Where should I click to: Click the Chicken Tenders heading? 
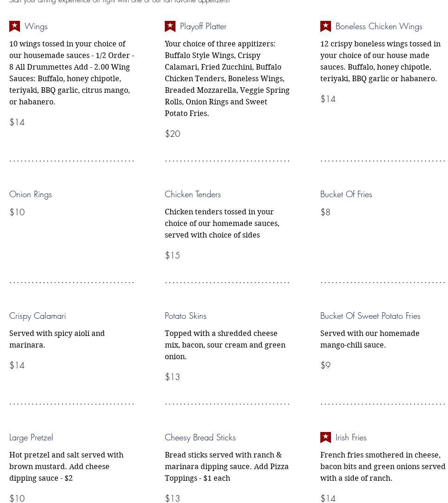[193, 194]
